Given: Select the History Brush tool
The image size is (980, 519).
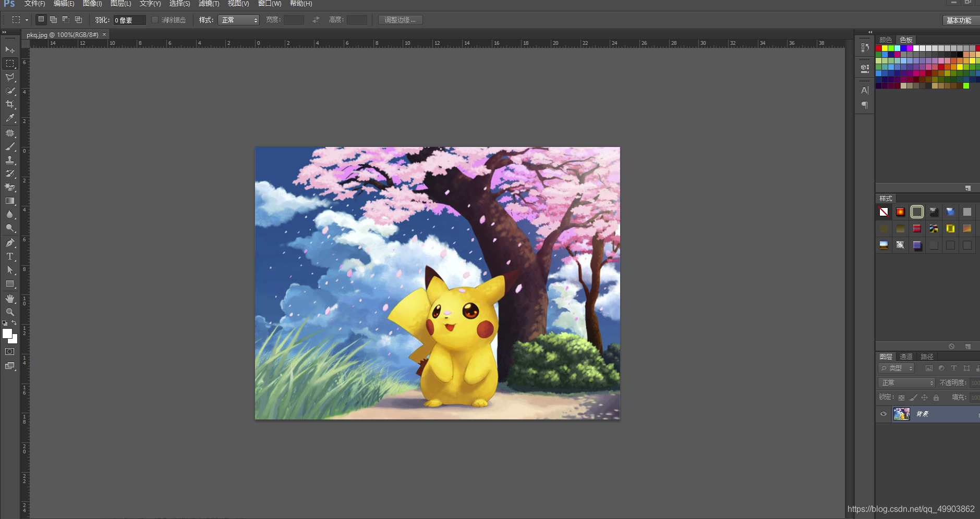Looking at the screenshot, I should (10, 174).
